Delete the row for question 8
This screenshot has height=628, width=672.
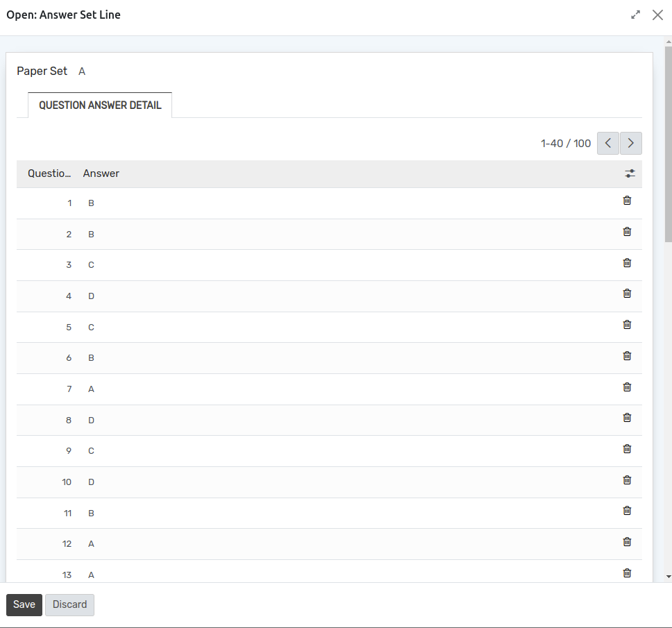627,418
